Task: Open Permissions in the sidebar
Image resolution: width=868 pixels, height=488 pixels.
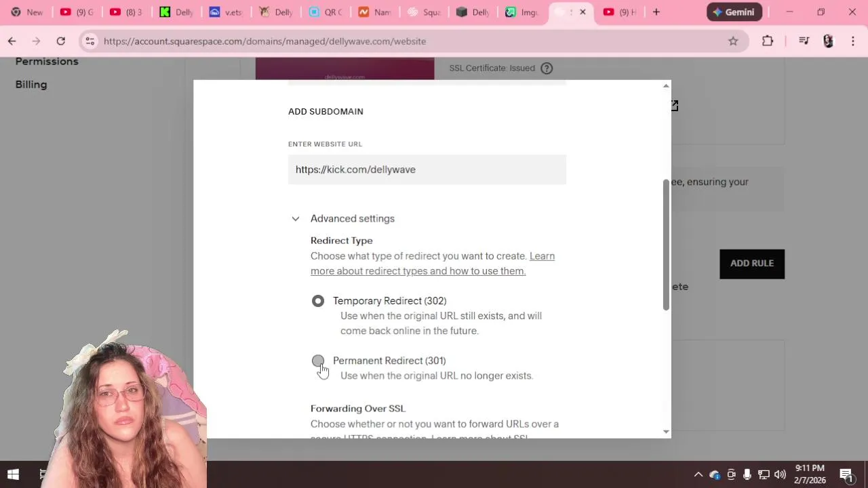Action: tap(47, 62)
